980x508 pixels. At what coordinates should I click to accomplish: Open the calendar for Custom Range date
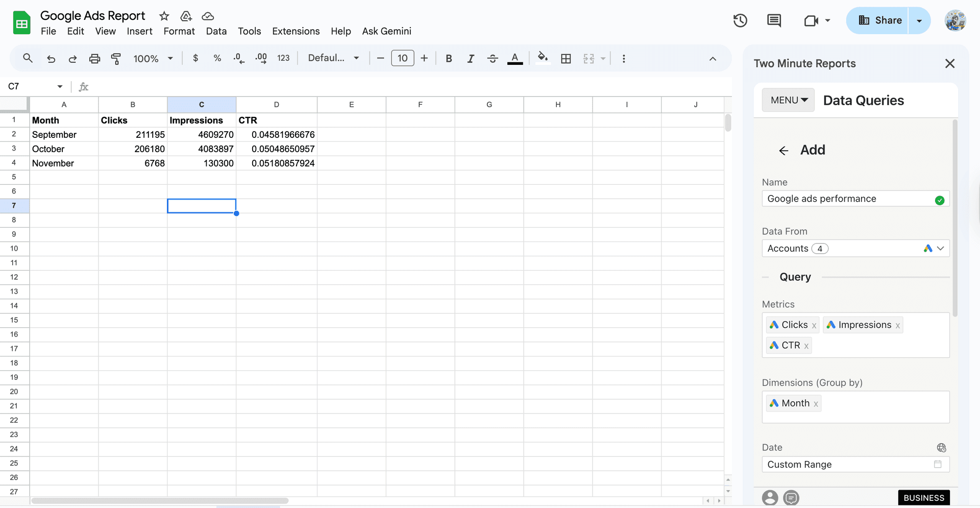coord(938,465)
